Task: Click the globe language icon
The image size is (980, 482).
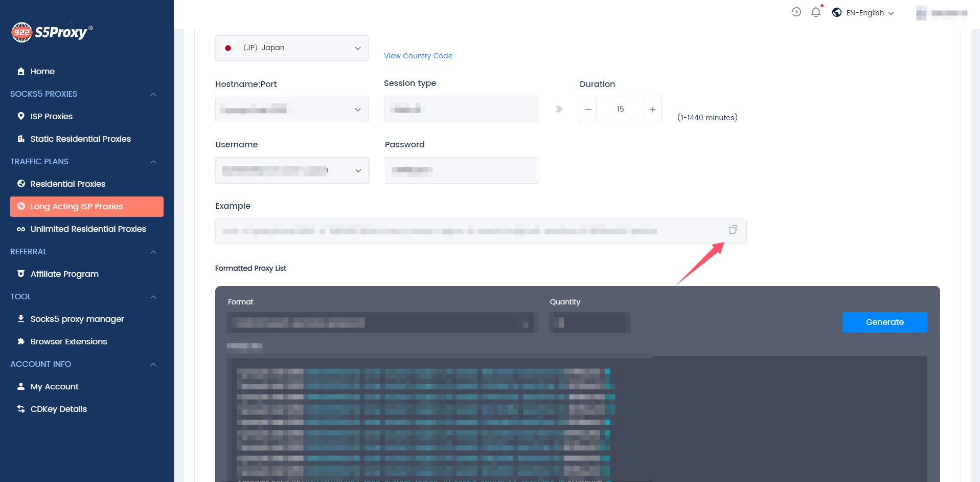Action: click(837, 12)
